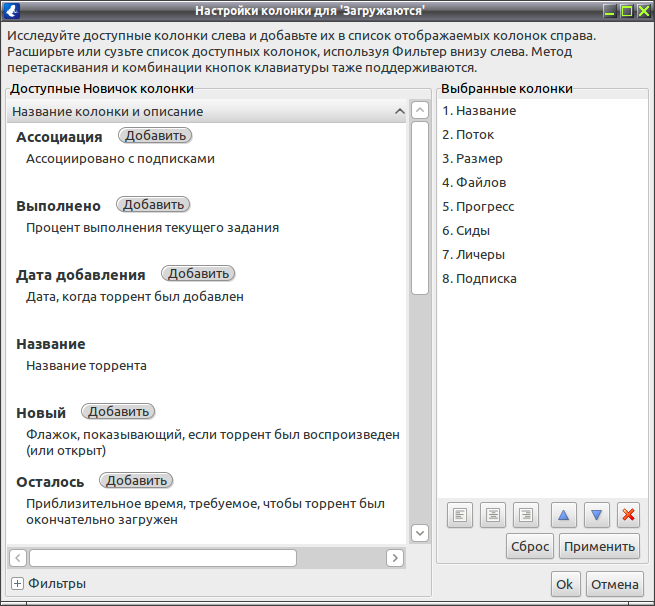Sort by 'Название колонки и описание' header
The image size is (655, 606).
[x=206, y=112]
